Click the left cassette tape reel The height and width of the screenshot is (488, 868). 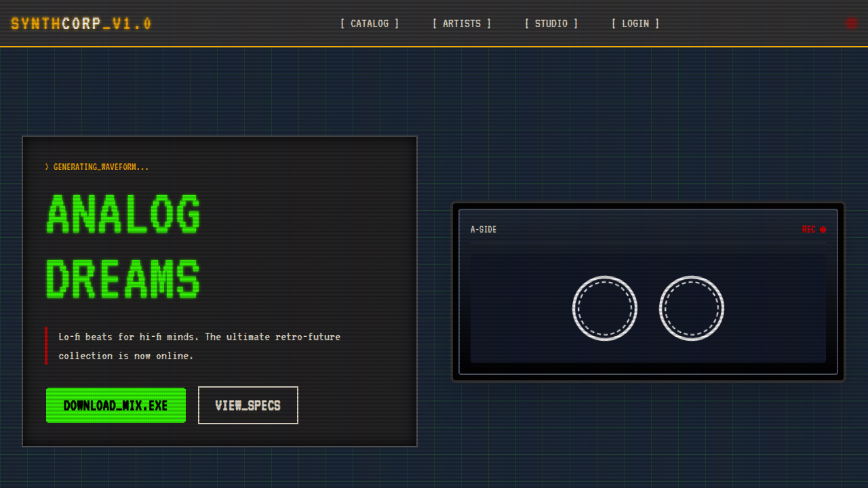tap(605, 308)
